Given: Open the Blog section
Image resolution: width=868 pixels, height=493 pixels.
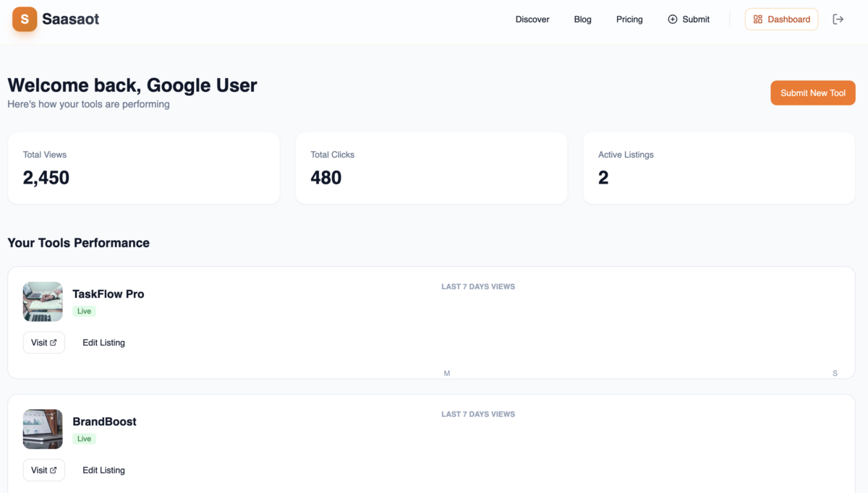Looking at the screenshot, I should 582,20.
